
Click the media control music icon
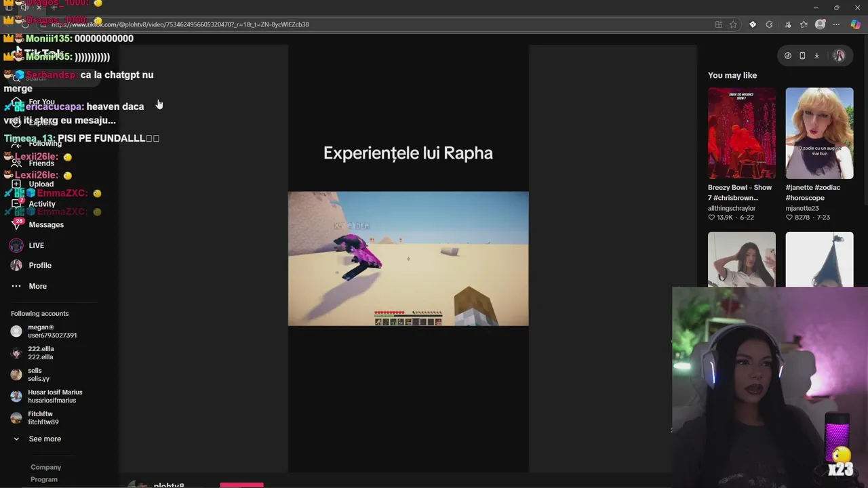coord(787,24)
